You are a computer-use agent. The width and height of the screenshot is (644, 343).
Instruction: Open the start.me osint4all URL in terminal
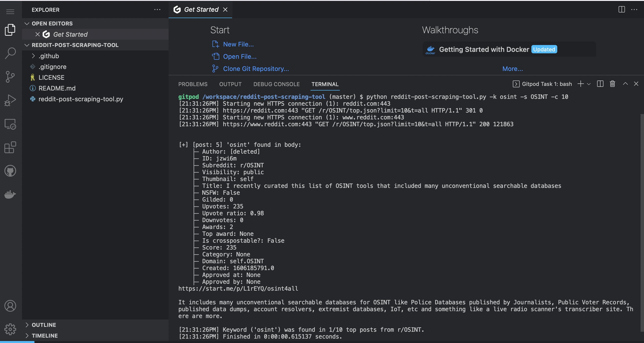pyautogui.click(x=238, y=289)
